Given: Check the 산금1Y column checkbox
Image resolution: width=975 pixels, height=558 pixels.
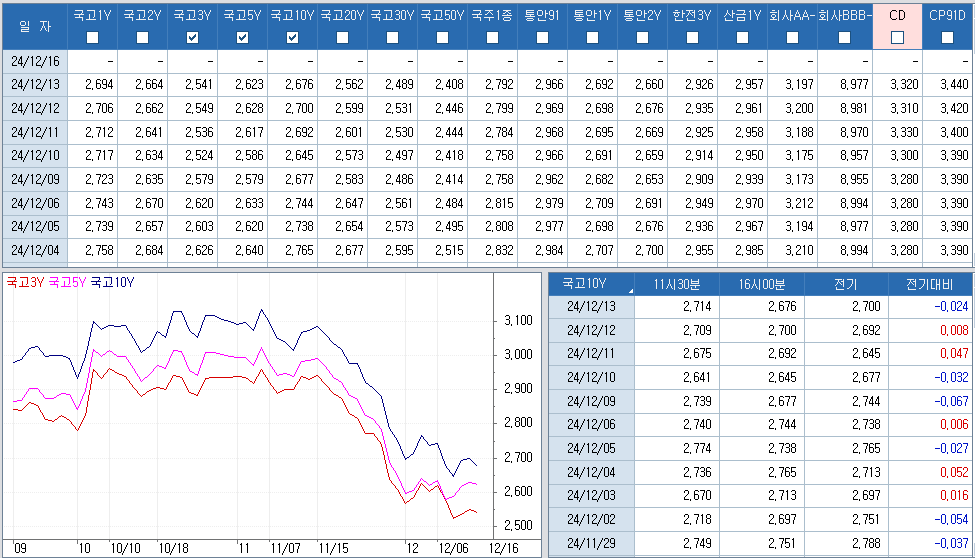Looking at the screenshot, I should (742, 37).
